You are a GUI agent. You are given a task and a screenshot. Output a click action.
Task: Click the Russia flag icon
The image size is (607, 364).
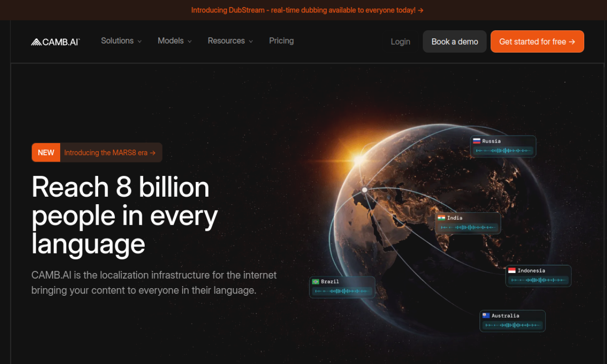coord(477,141)
